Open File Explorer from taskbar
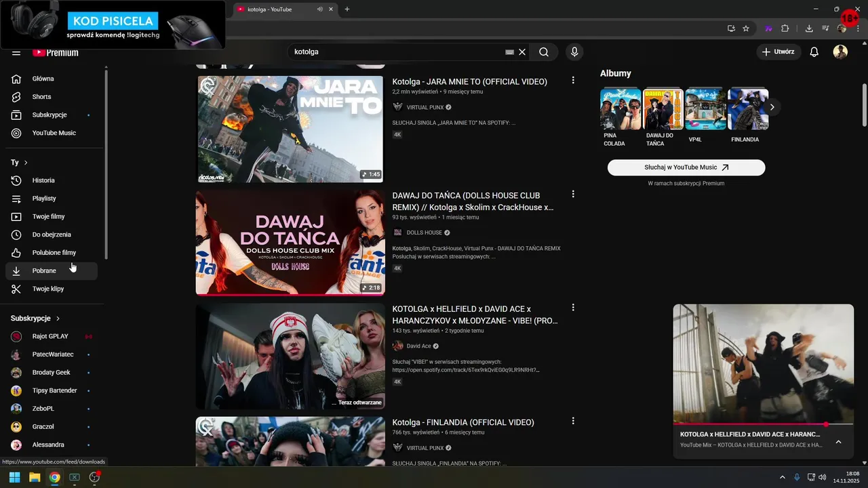This screenshot has height=488, width=868. [35, 477]
